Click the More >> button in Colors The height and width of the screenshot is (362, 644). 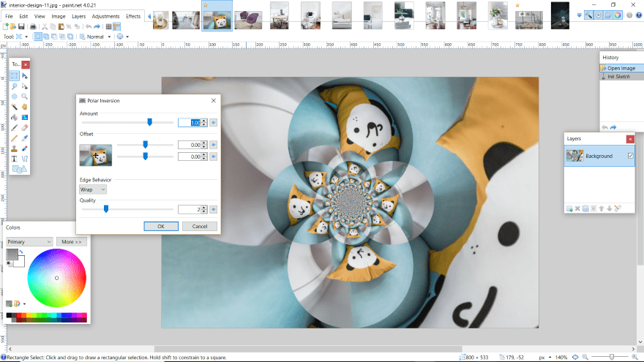[x=71, y=241]
